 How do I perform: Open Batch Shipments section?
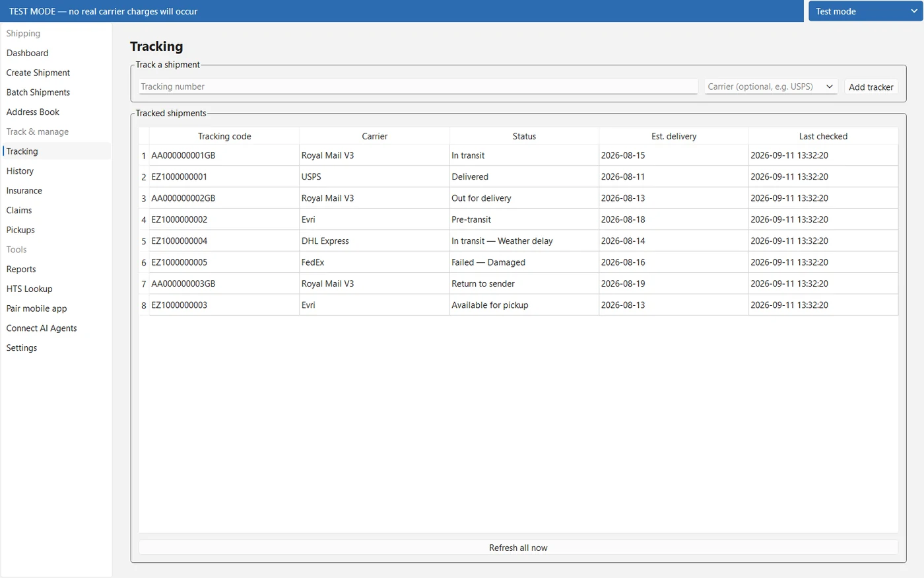(x=56, y=92)
